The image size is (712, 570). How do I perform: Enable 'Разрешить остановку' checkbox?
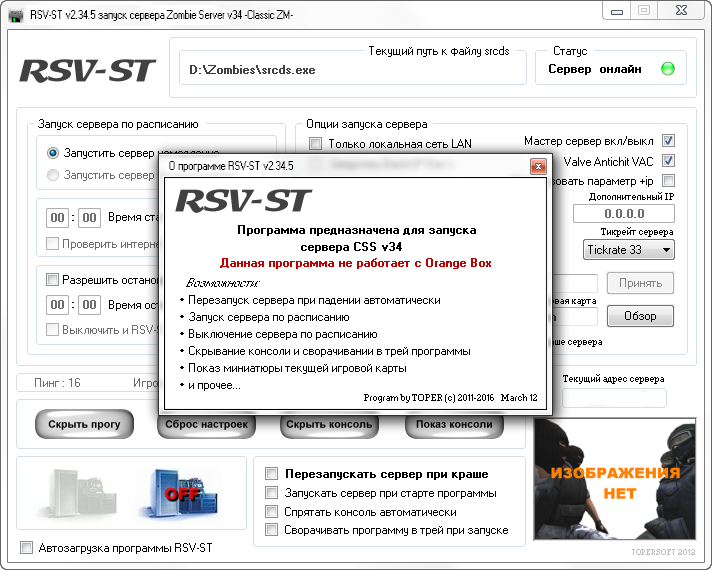pyautogui.click(x=52, y=279)
